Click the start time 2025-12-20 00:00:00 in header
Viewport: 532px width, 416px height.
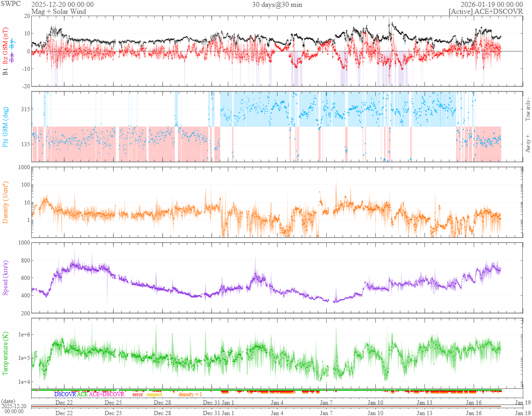point(62,5)
